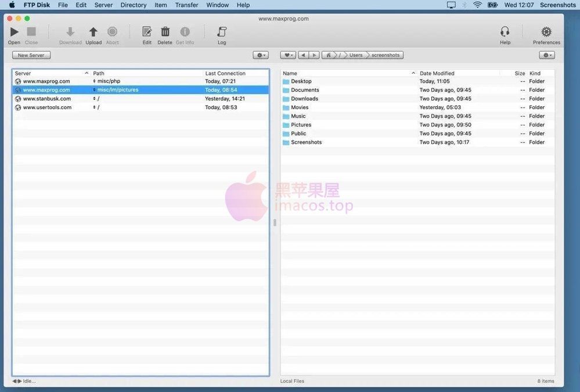
Task: Click the Abort transfer icon
Action: 113,32
